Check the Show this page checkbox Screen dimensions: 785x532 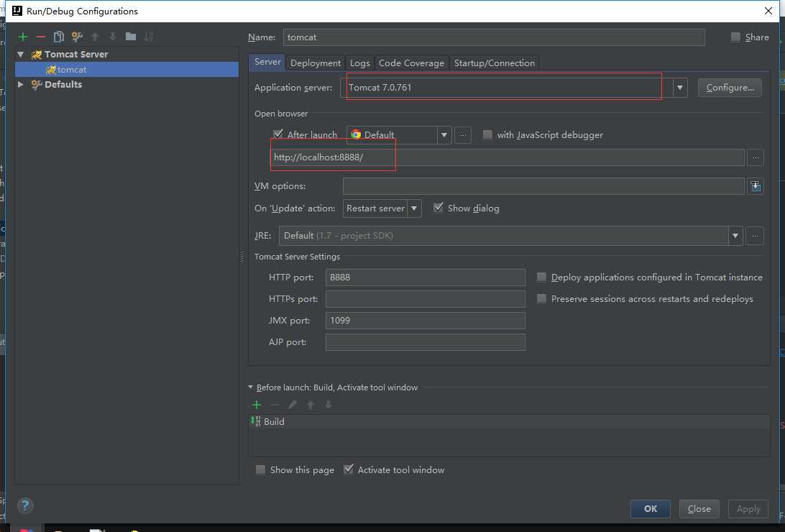pyautogui.click(x=260, y=469)
